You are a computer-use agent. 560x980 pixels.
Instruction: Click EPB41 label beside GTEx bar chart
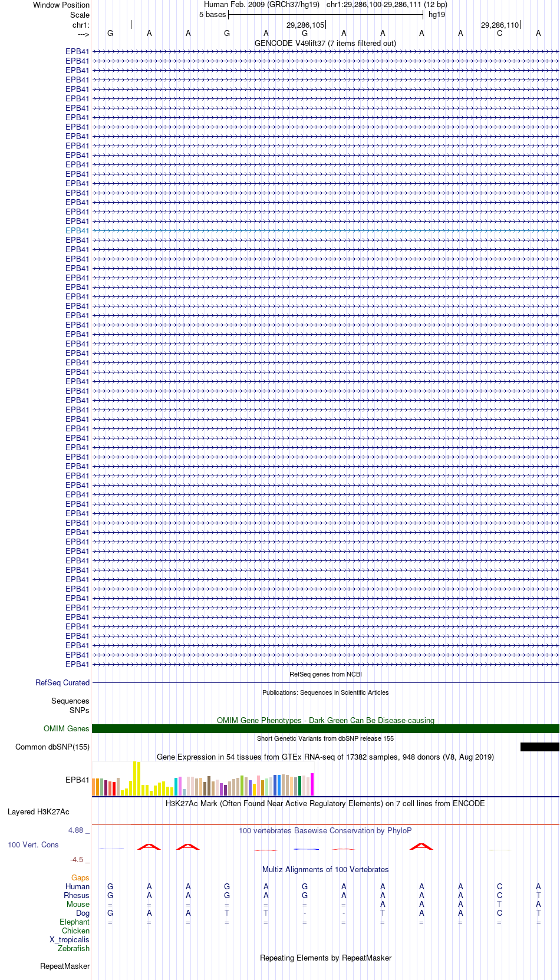77,780
